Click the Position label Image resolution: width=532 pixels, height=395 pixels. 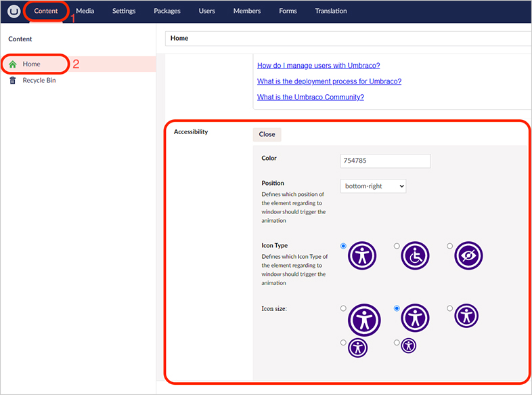[x=273, y=183]
